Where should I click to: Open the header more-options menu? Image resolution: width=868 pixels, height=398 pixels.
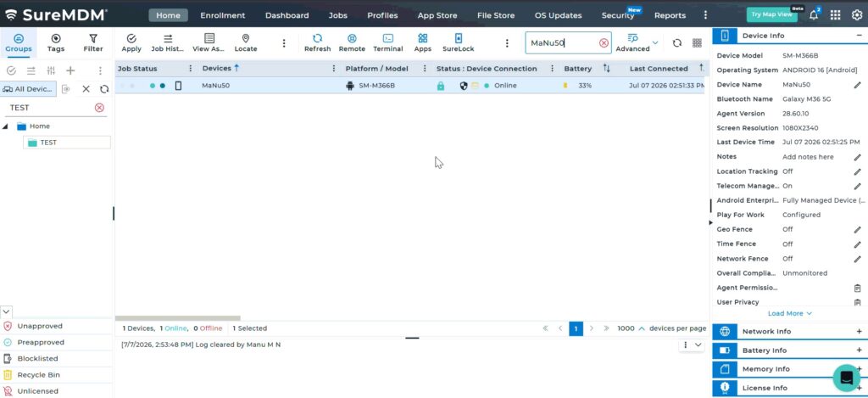(704, 15)
